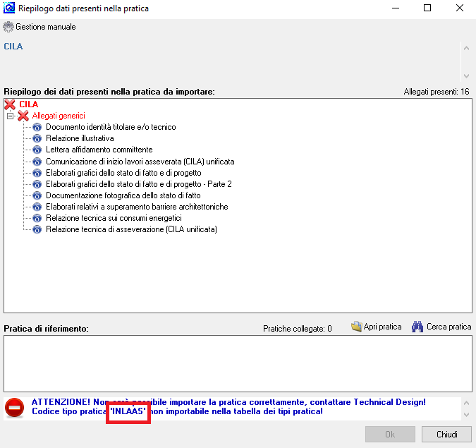Close the window with title bar X
The image size is (476, 448).
tap(460, 8)
